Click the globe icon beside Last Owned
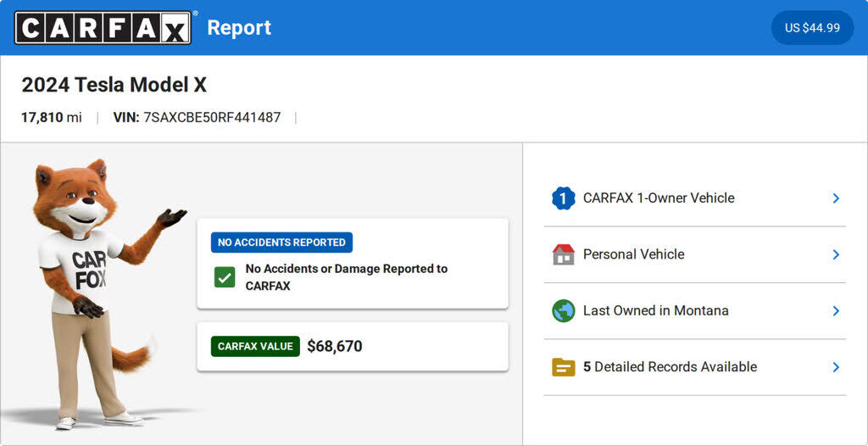Screen dimensions: 868x446 pos(563,311)
